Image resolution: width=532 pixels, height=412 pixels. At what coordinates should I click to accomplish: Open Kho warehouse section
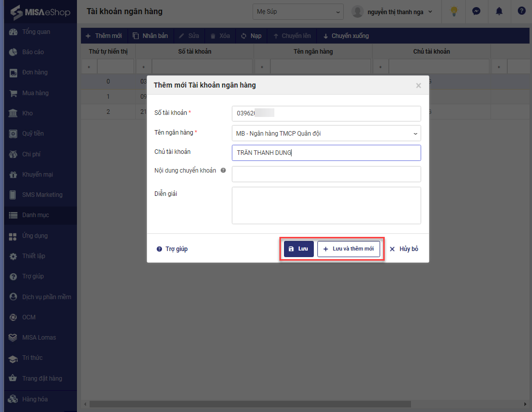40,113
